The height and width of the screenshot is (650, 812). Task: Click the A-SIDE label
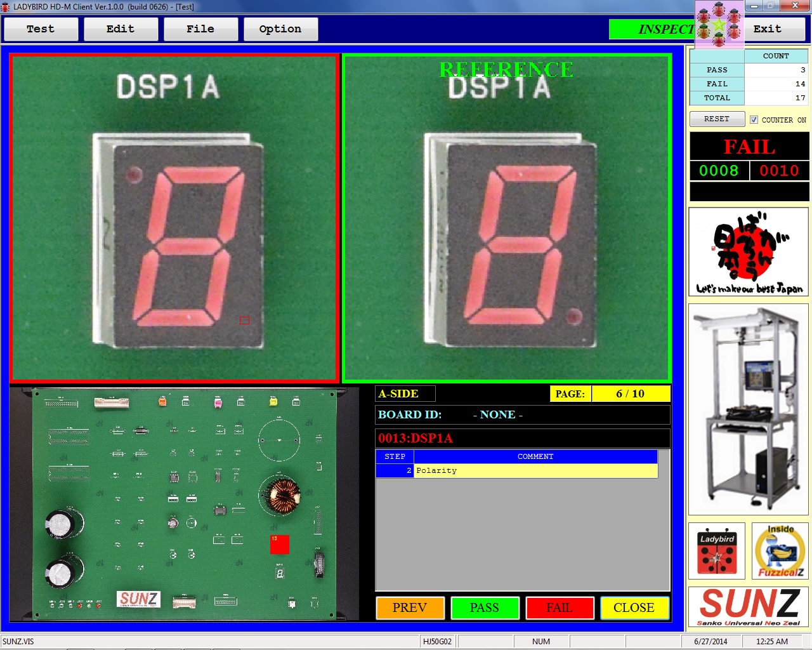405,394
